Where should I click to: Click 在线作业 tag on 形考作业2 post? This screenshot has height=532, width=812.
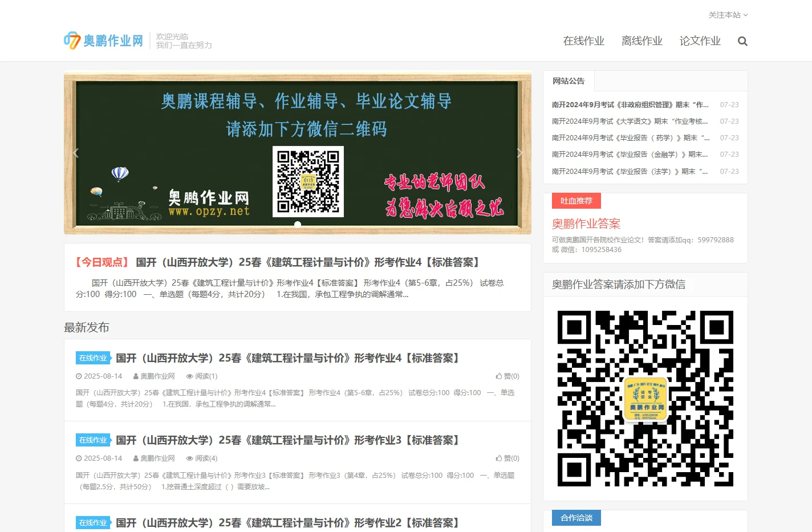click(93, 523)
